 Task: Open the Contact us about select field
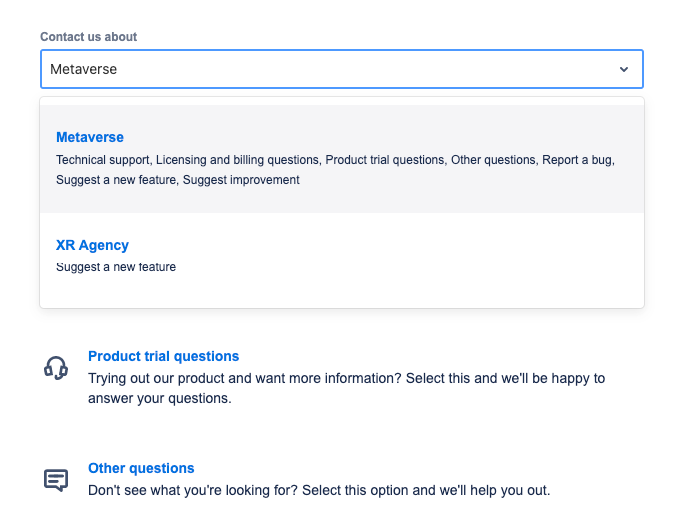click(342, 69)
